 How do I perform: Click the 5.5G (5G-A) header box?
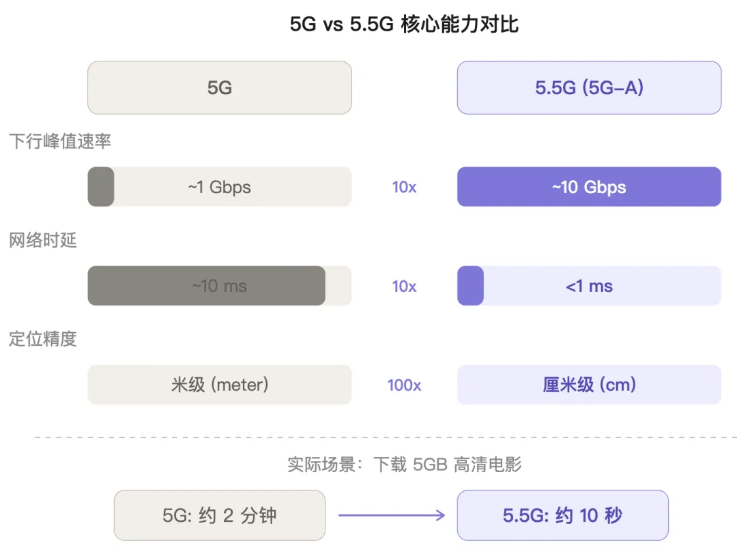click(x=589, y=88)
